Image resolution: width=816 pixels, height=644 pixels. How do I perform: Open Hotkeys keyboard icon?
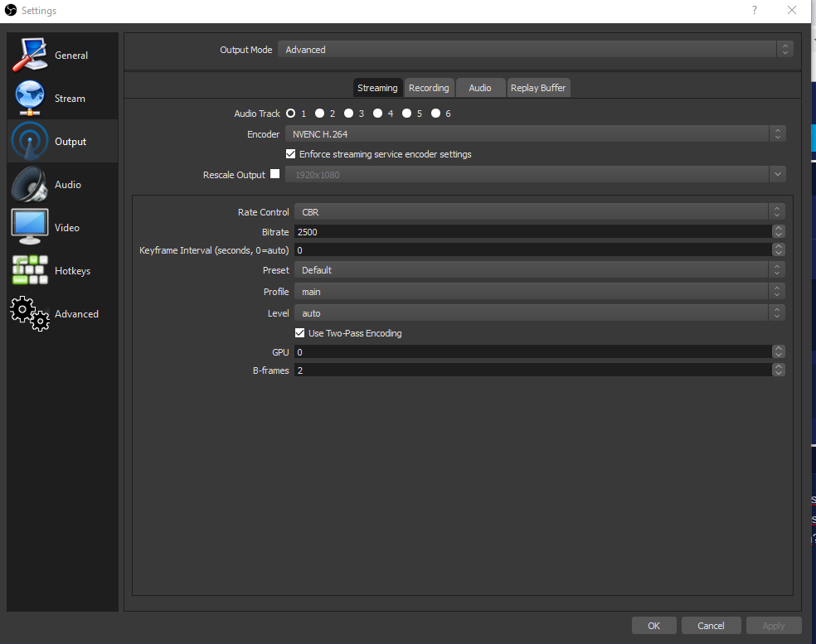pos(30,270)
